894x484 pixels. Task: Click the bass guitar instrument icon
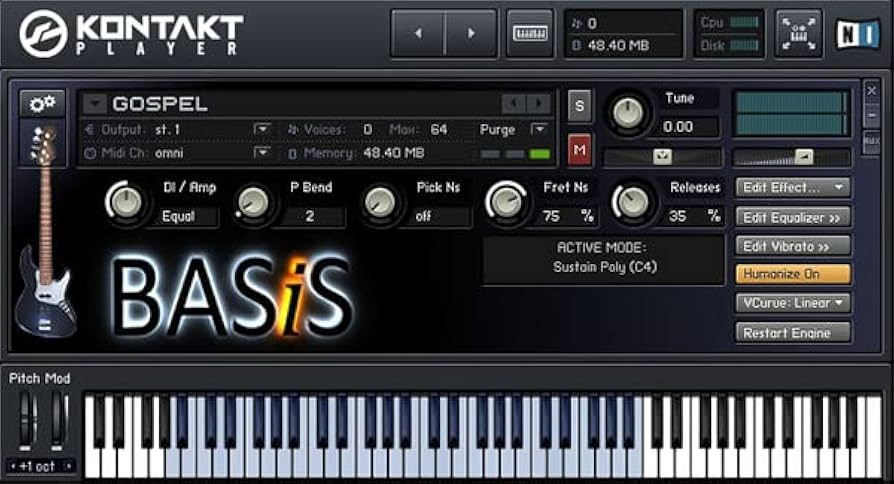[42, 146]
